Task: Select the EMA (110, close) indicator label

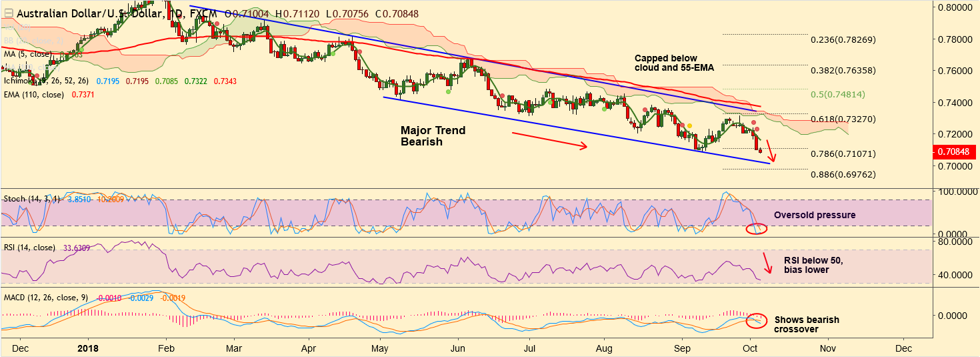Action: click(x=33, y=95)
